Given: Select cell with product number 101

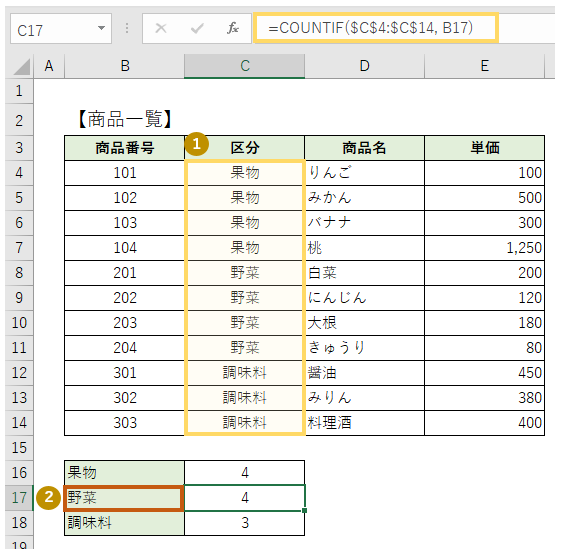Looking at the screenshot, I should point(125,173).
